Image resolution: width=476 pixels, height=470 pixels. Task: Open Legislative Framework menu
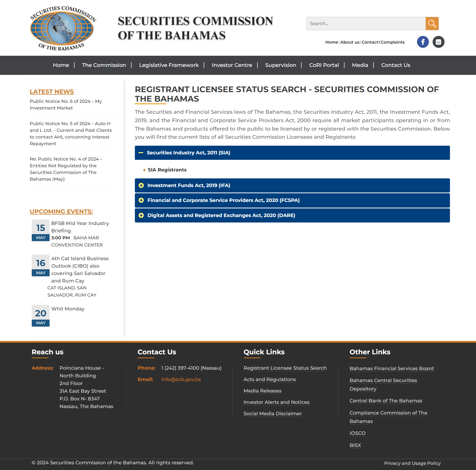(x=169, y=65)
